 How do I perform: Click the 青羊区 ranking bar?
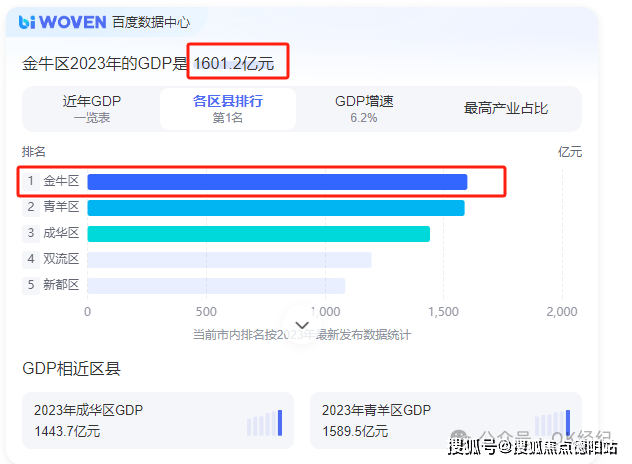tap(276, 208)
